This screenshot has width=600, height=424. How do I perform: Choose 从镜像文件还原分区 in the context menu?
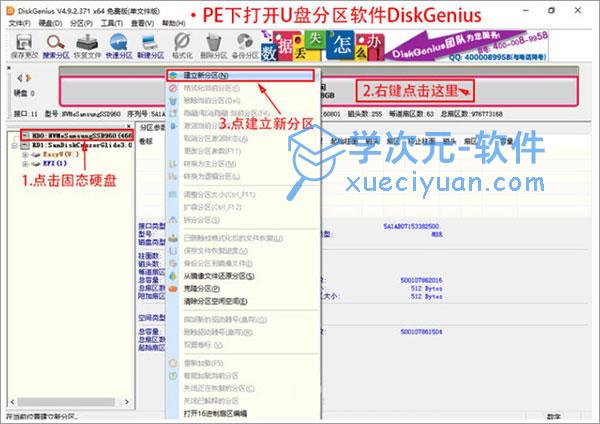pos(219,276)
